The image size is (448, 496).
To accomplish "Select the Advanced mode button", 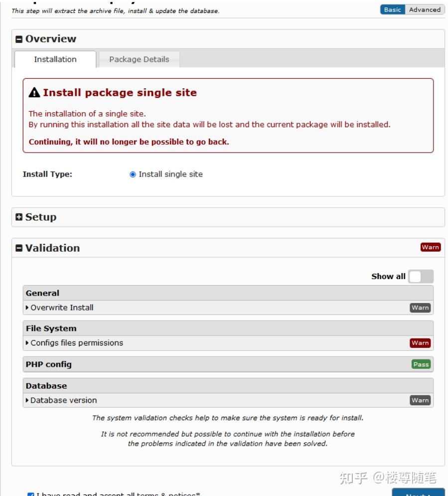I will (425, 9).
